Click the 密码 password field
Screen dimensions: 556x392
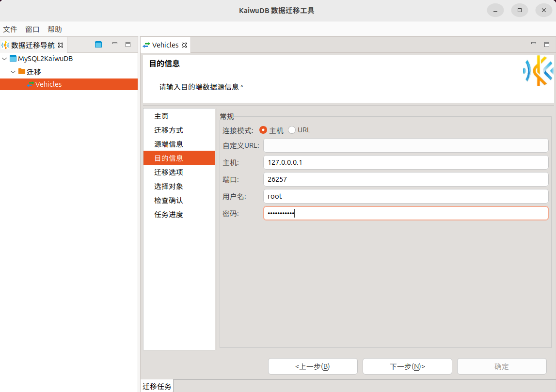[406, 213]
